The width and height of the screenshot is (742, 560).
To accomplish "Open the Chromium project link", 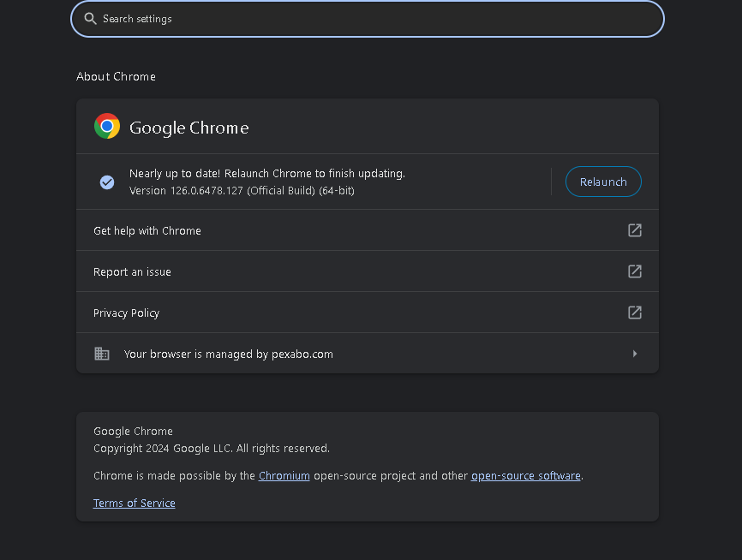I will (x=284, y=476).
